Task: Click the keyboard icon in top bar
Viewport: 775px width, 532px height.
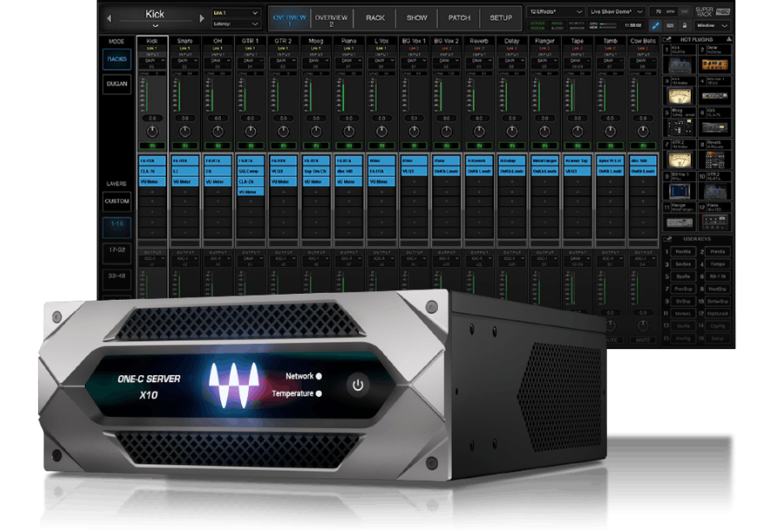Action: (671, 25)
